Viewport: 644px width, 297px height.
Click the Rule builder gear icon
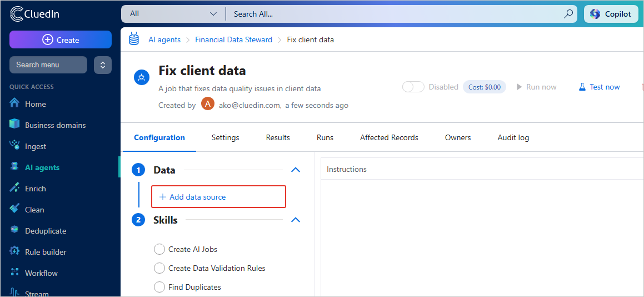click(14, 250)
